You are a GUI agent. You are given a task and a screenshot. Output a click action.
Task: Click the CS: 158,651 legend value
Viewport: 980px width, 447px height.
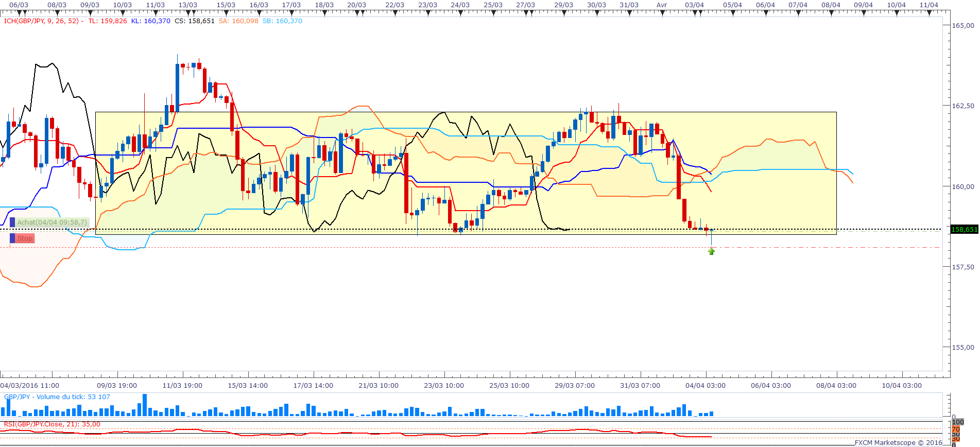[195, 21]
